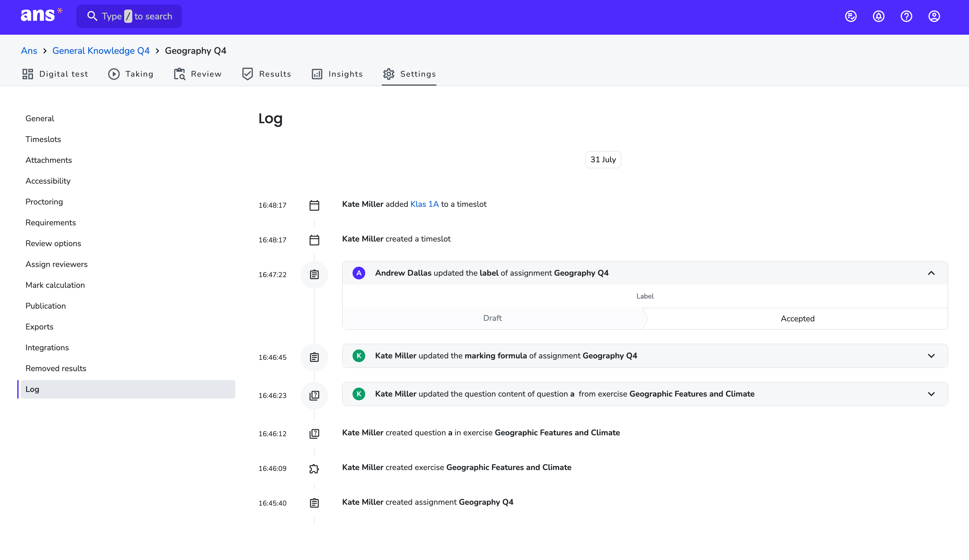This screenshot has height=560, width=969.
Task: Open Mark calculation settings section
Action: tap(55, 285)
